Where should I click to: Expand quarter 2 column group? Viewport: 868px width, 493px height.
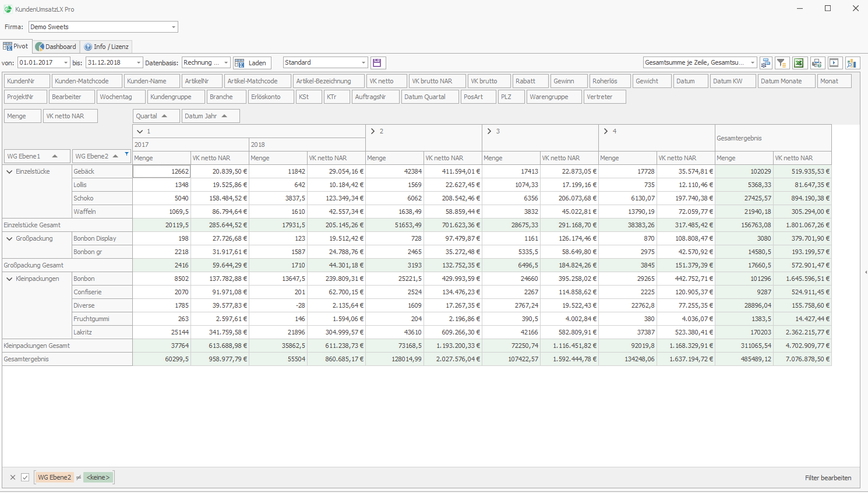point(373,132)
